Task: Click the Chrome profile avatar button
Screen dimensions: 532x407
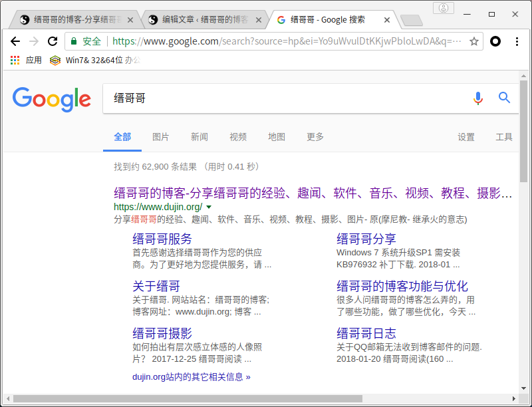Action: pos(443,8)
